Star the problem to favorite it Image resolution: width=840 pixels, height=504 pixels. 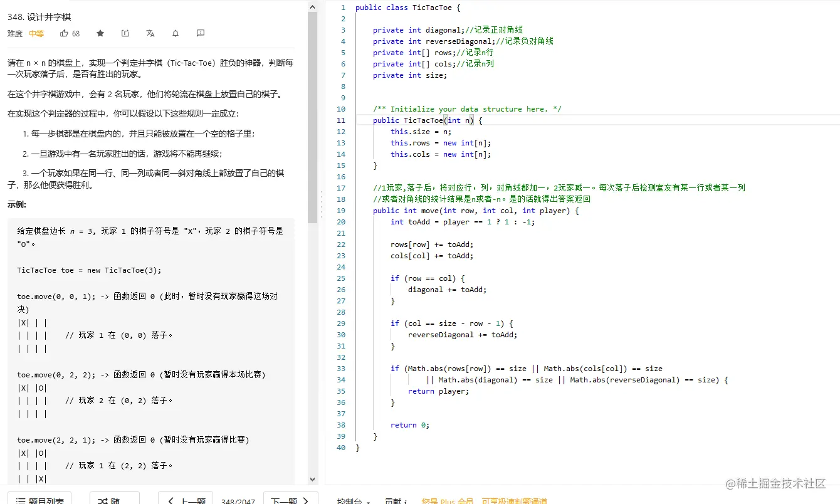[100, 33]
